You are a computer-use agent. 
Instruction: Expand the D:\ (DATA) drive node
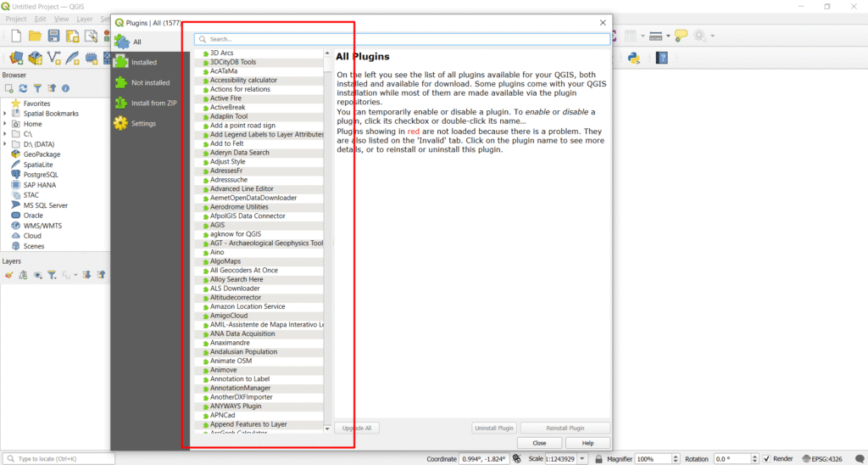pyautogui.click(x=5, y=144)
